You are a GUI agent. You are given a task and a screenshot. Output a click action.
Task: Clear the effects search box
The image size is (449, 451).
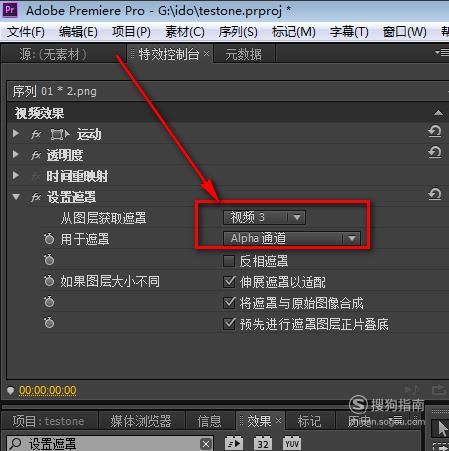[206, 444]
